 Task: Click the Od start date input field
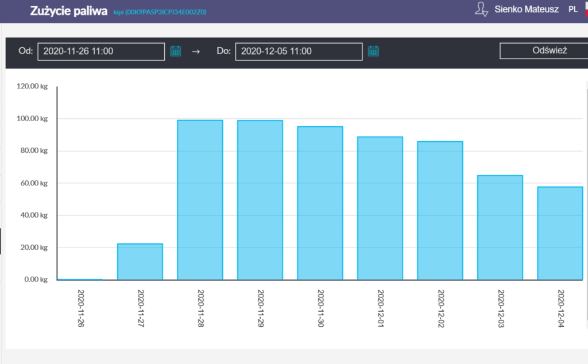[101, 51]
